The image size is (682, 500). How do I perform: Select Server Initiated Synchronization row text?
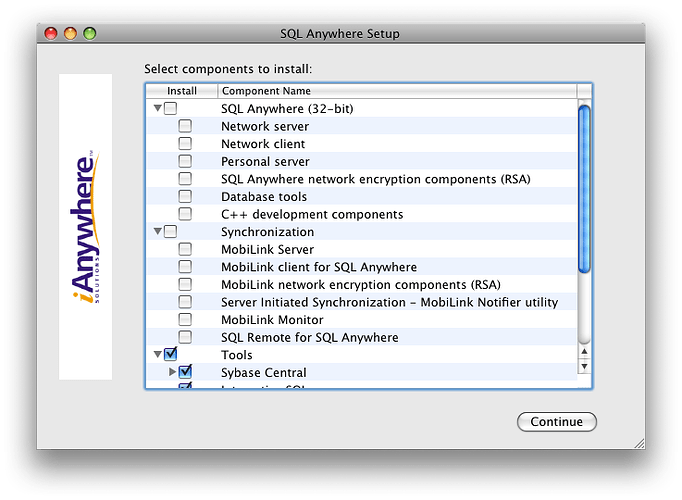[x=389, y=302]
